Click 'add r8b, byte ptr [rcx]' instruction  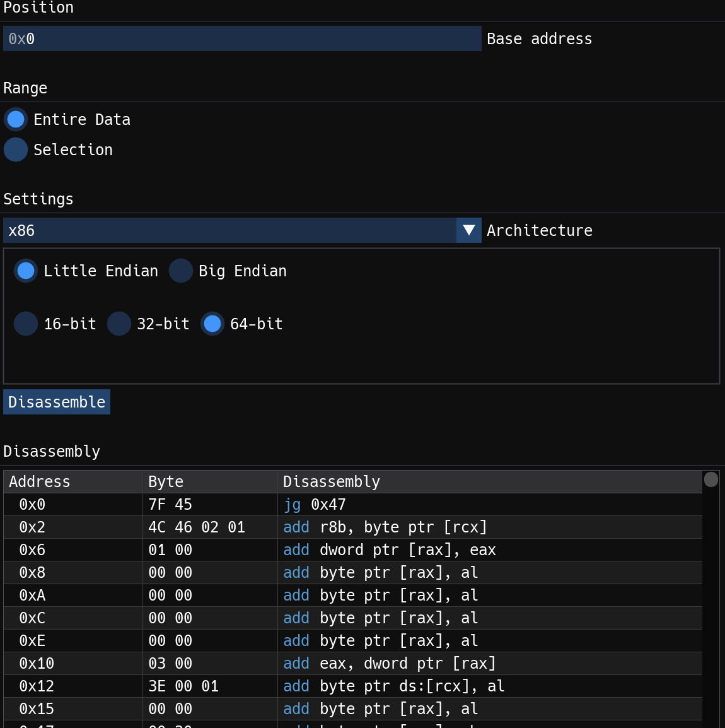(385, 527)
